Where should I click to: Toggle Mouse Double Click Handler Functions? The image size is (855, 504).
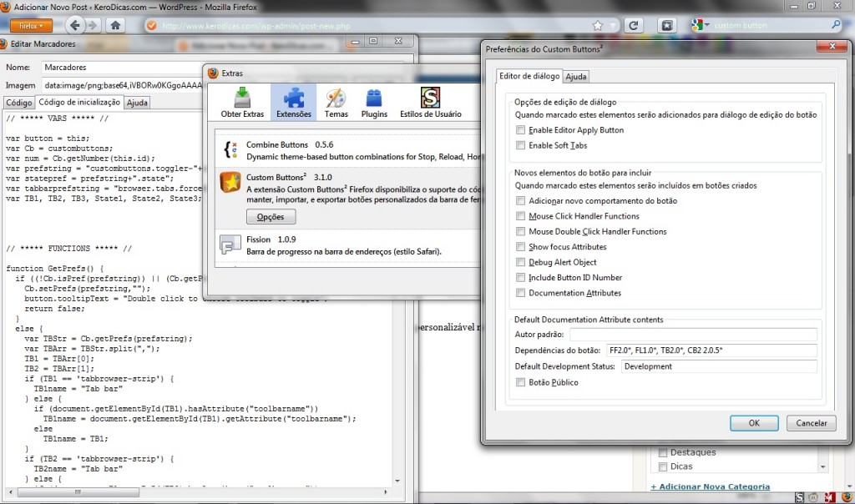click(x=521, y=231)
